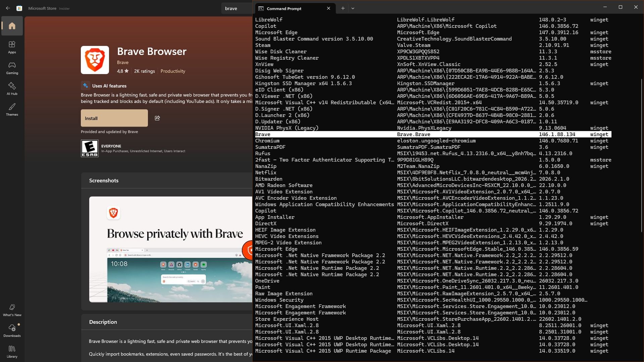This screenshot has width=644, height=362.
Task: Click the Microsoft.AppInstaller package ID
Action: point(430,217)
